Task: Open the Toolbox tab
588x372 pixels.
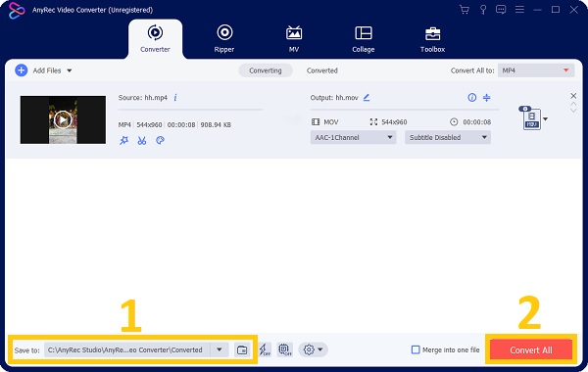Action: 432,39
